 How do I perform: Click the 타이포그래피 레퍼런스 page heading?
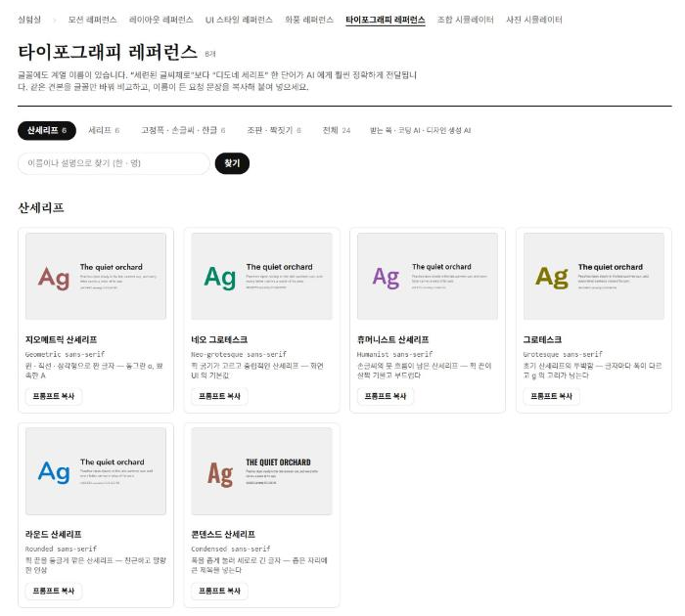(108, 52)
